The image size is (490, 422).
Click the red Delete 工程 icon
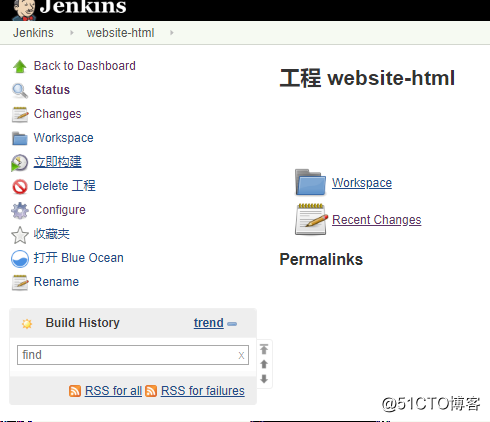[x=20, y=187]
